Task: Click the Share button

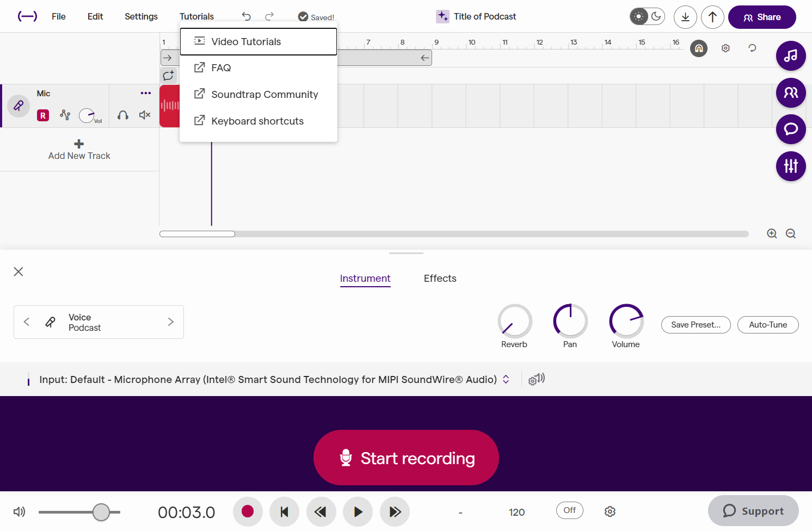Action: 762,17
